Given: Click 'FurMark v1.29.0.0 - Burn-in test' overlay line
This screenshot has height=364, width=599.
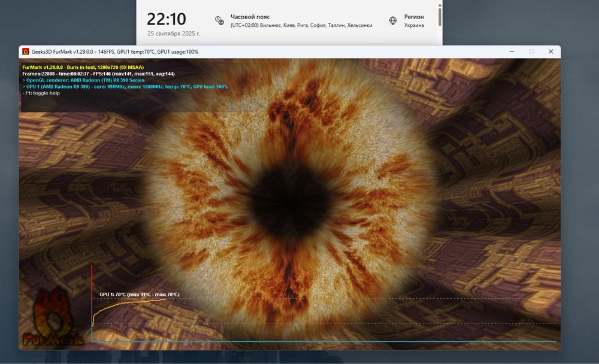Looking at the screenshot, I should [83, 67].
